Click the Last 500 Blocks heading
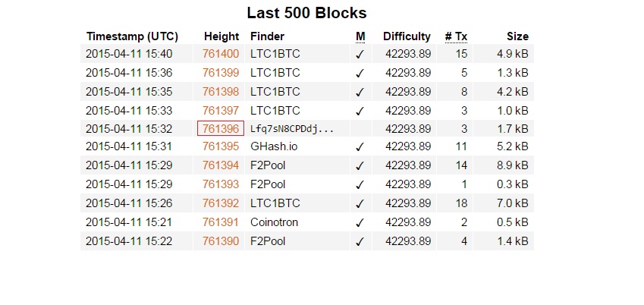Image resolution: width=644 pixels, height=305 pixels. tap(306, 13)
